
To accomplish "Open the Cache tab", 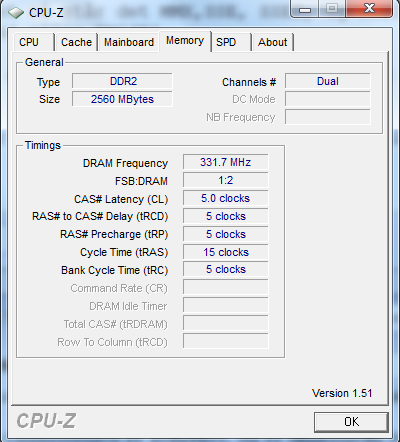I will coord(76,42).
